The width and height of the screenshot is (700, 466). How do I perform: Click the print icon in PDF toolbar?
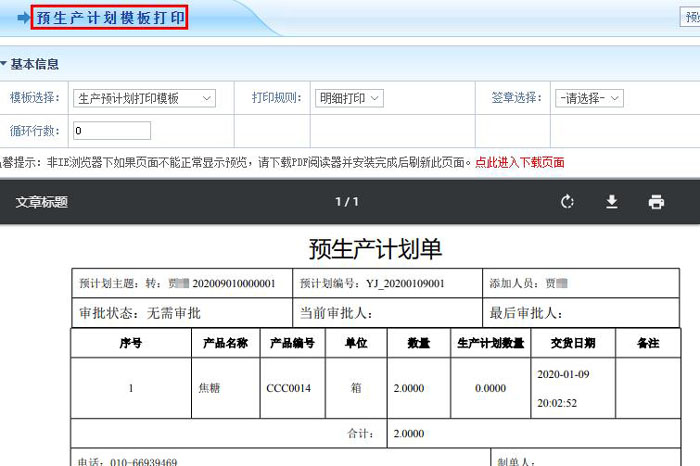coord(656,202)
